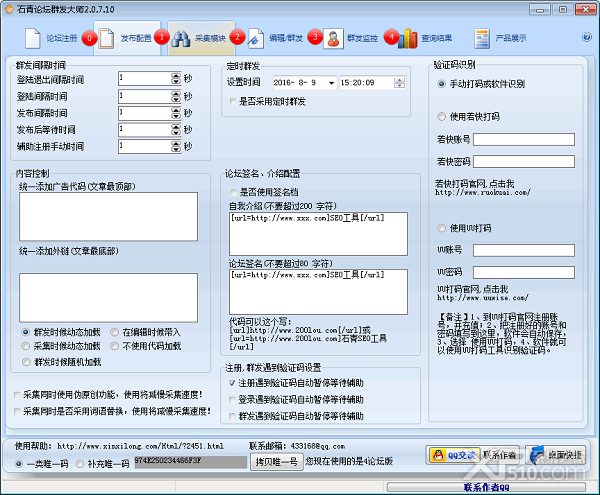
Task: Click the 统一添加外链 text area
Action: (x=108, y=298)
